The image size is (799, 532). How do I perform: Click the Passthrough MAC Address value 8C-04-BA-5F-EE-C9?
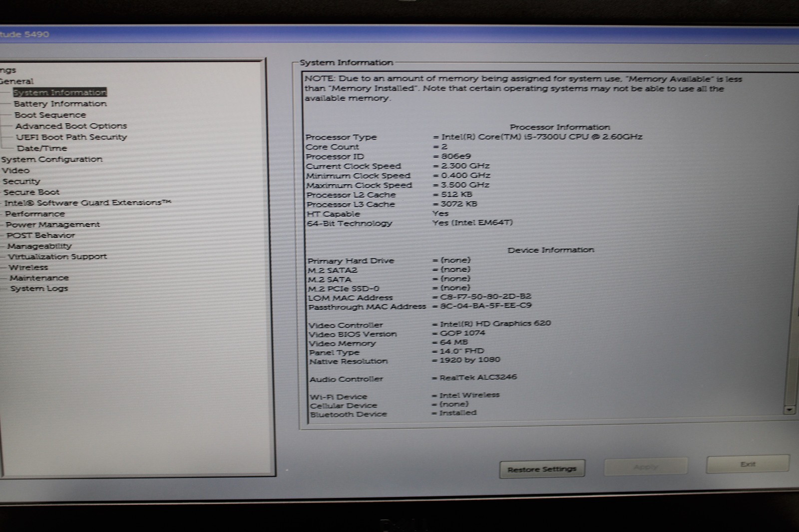pyautogui.click(x=485, y=305)
